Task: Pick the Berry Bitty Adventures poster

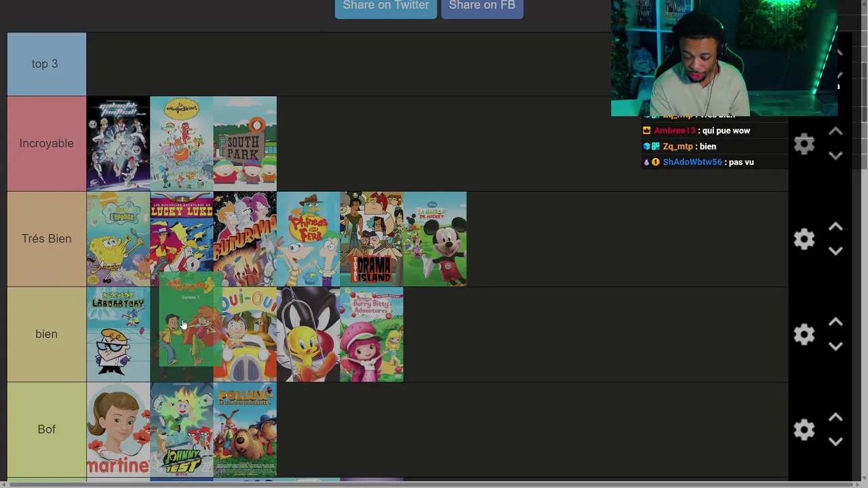Action: [x=372, y=334]
